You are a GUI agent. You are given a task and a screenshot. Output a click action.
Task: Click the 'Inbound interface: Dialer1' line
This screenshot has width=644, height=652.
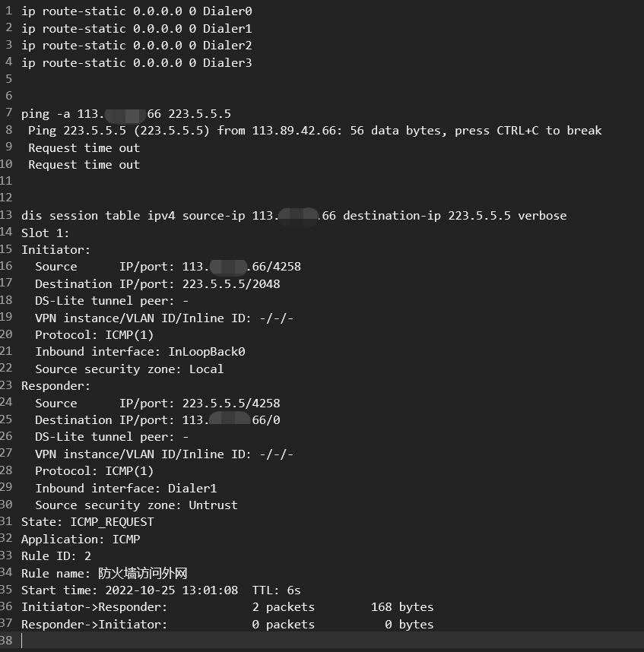coord(126,488)
